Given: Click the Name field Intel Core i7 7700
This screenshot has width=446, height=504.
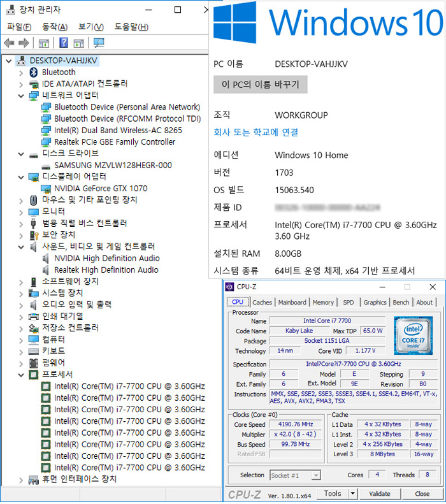Looking at the screenshot, I should (327, 320).
